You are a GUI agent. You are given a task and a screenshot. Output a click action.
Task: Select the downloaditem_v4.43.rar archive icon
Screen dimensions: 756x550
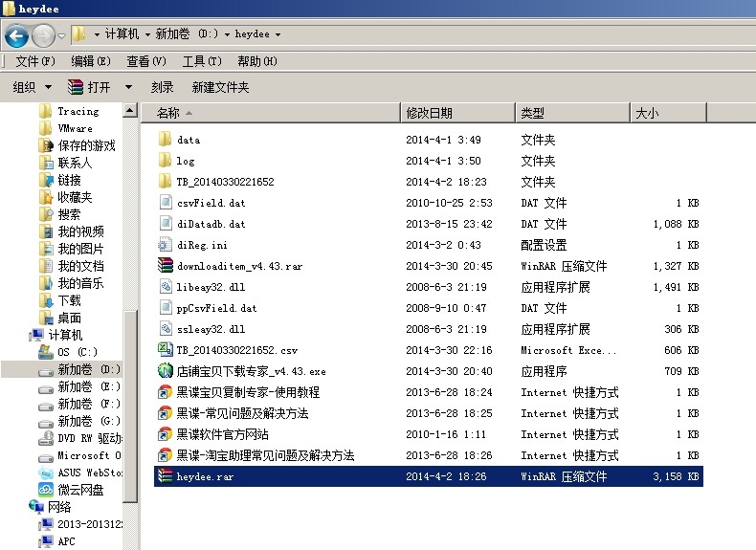pyautogui.click(x=166, y=266)
